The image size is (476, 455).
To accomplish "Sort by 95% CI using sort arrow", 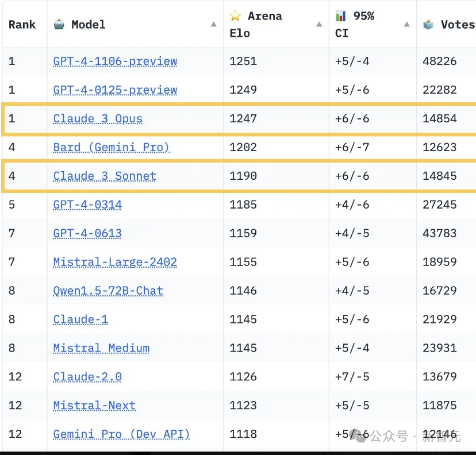I will click(407, 25).
